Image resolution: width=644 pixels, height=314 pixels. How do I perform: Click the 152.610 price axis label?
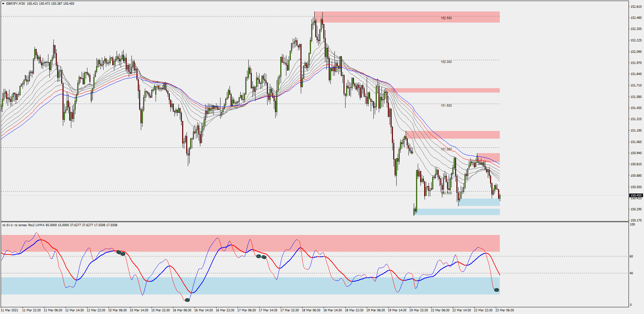coord(636,6)
